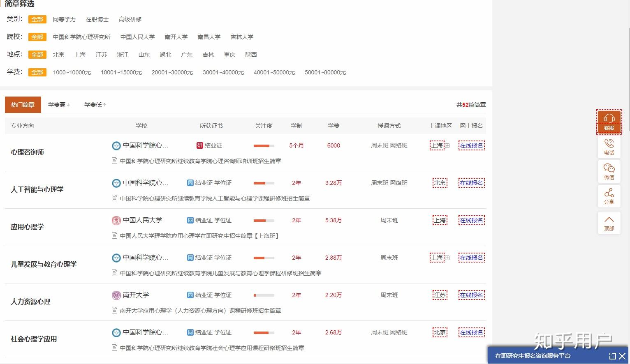Click the document icon before 南开大学应用心理学 brochure
630x364 pixels.
pos(114,310)
